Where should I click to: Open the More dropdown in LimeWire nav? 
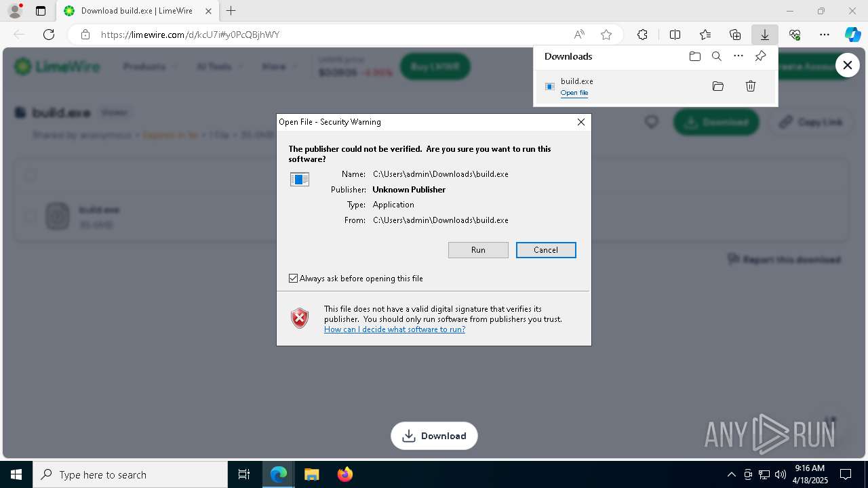(279, 66)
